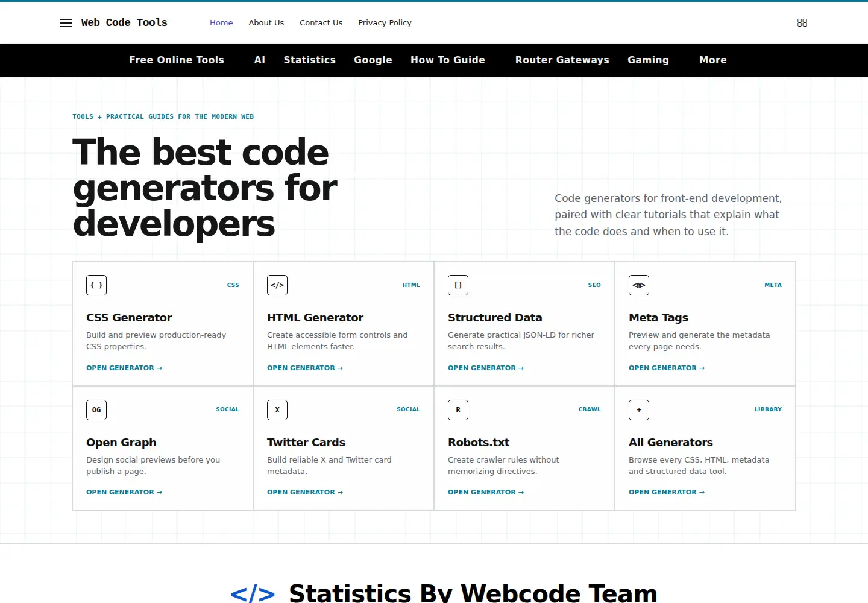Viewport: 868px width, 603px height.
Task: Click the Open Graph card title
Action: (121, 443)
